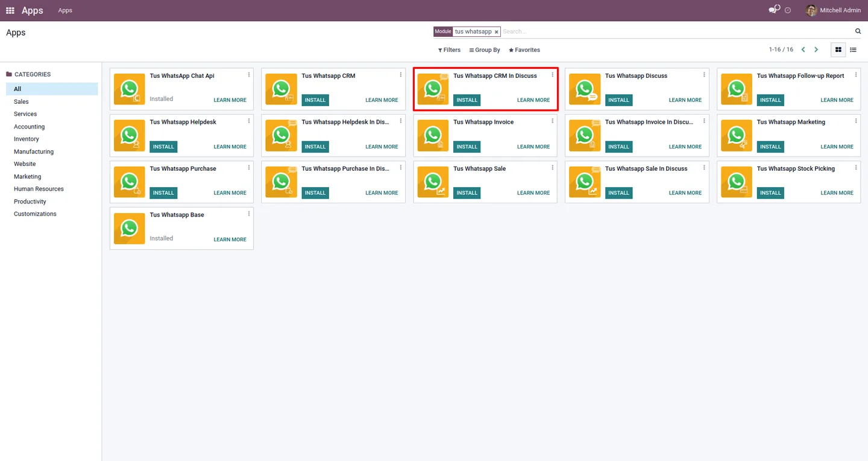Screen dimensions: 868x461
Task: Click the Tus WhatsApp Chat Api app icon
Action: coord(130,89)
